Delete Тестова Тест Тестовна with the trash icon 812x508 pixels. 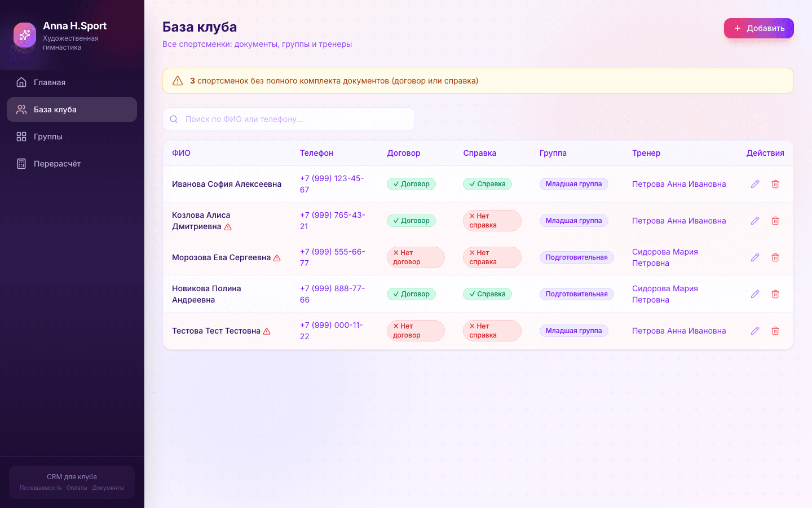point(775,331)
